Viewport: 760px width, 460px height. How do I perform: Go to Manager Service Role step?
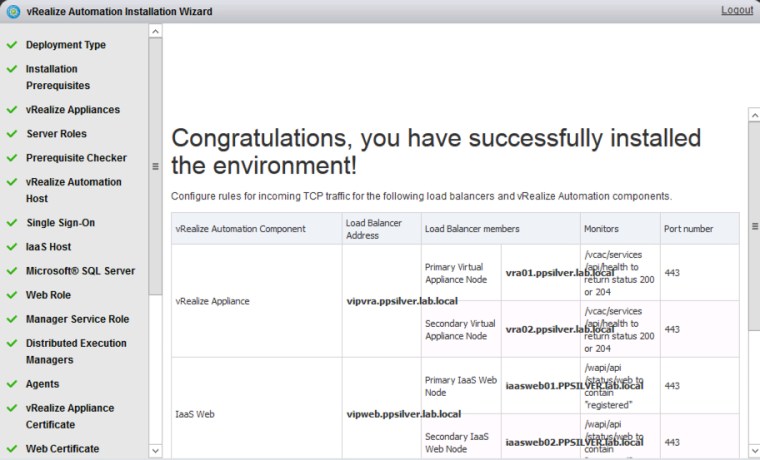tap(77, 319)
